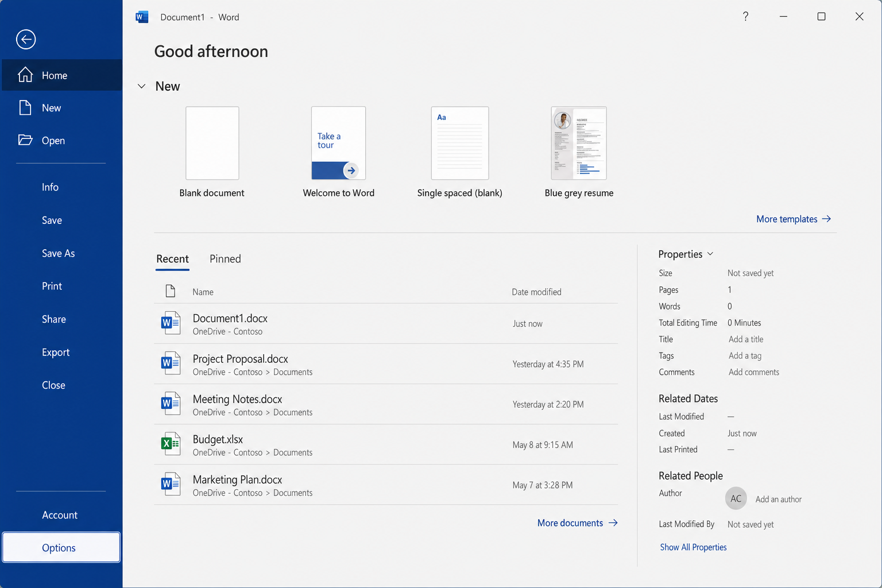This screenshot has width=882, height=588.
Task: Click the 'May 8 at 9:15 AM' date
Action: [x=543, y=445]
